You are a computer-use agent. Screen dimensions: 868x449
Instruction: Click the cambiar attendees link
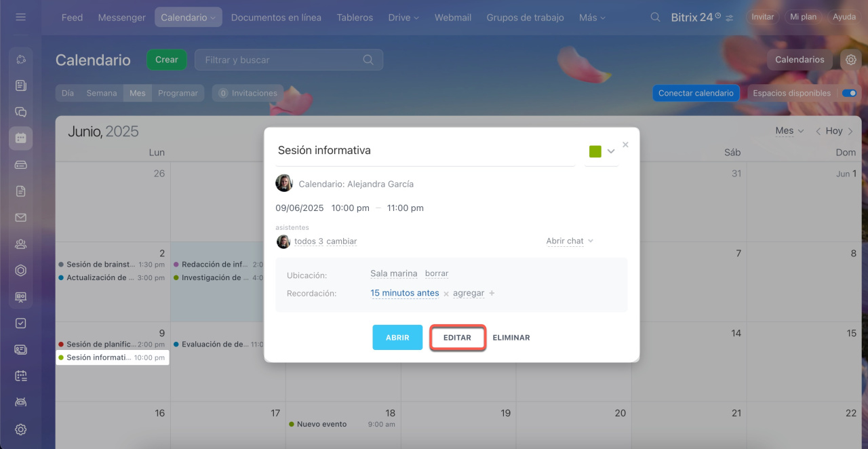pyautogui.click(x=341, y=241)
